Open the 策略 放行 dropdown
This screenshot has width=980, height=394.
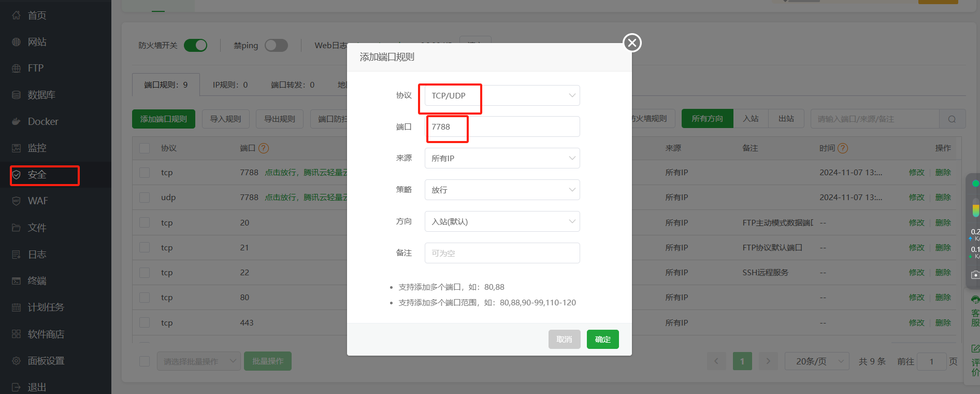click(x=502, y=190)
